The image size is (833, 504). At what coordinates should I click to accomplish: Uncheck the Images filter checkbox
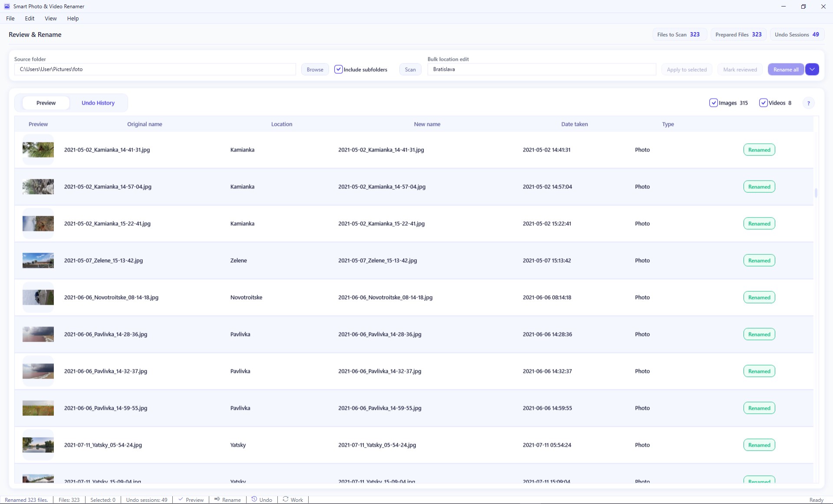click(713, 103)
